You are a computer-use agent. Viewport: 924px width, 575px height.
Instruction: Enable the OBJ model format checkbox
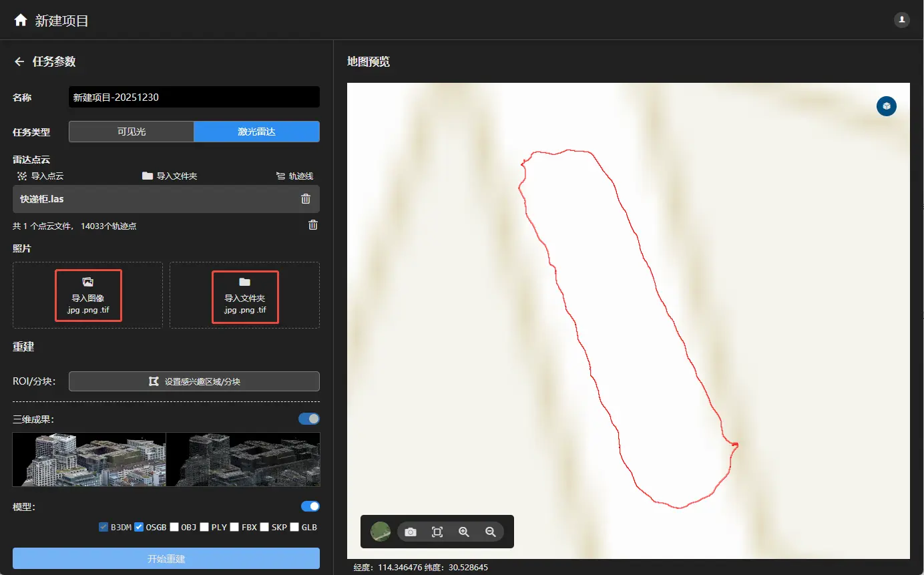click(174, 527)
